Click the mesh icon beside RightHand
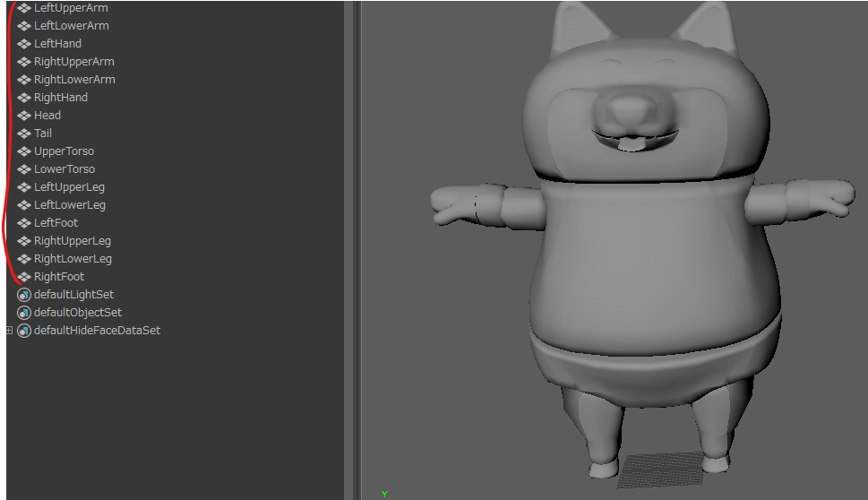The height and width of the screenshot is (500, 868). 24,98
